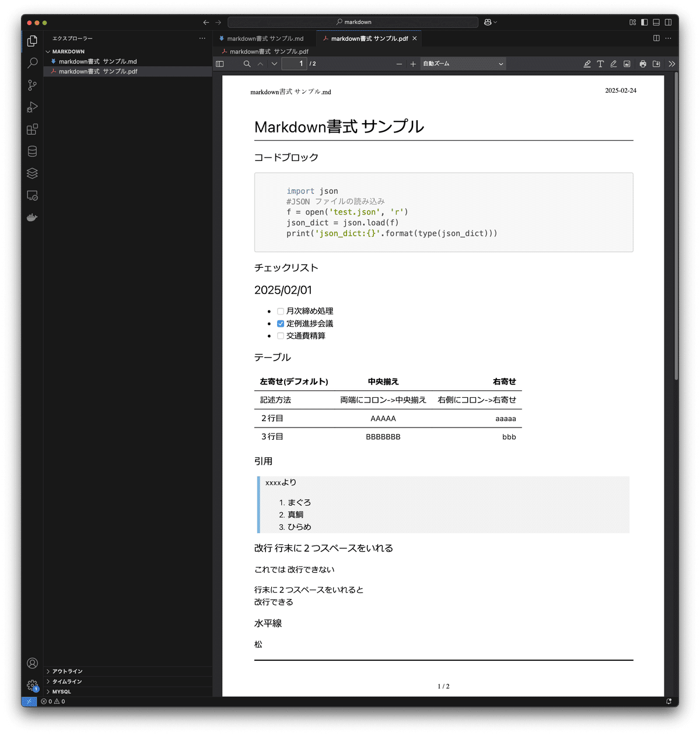Uncheck the 定例進捗会議 checkbox
Viewport: 700px width, 735px height.
coord(281,323)
